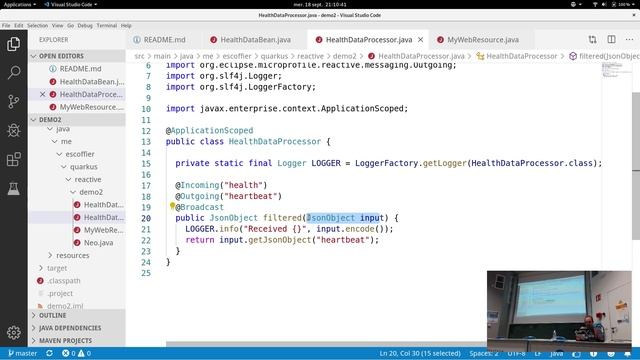
Task: Open the Selection menu
Action: (38, 25)
